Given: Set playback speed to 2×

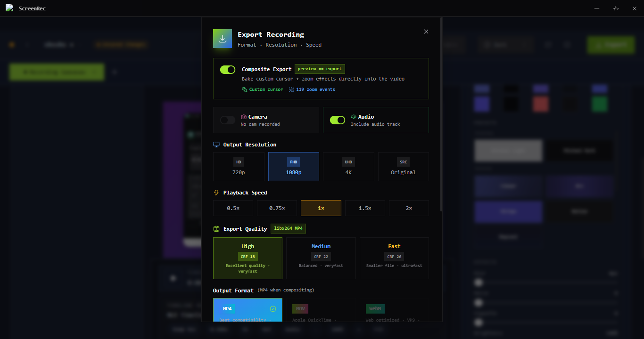Looking at the screenshot, I should pos(409,208).
